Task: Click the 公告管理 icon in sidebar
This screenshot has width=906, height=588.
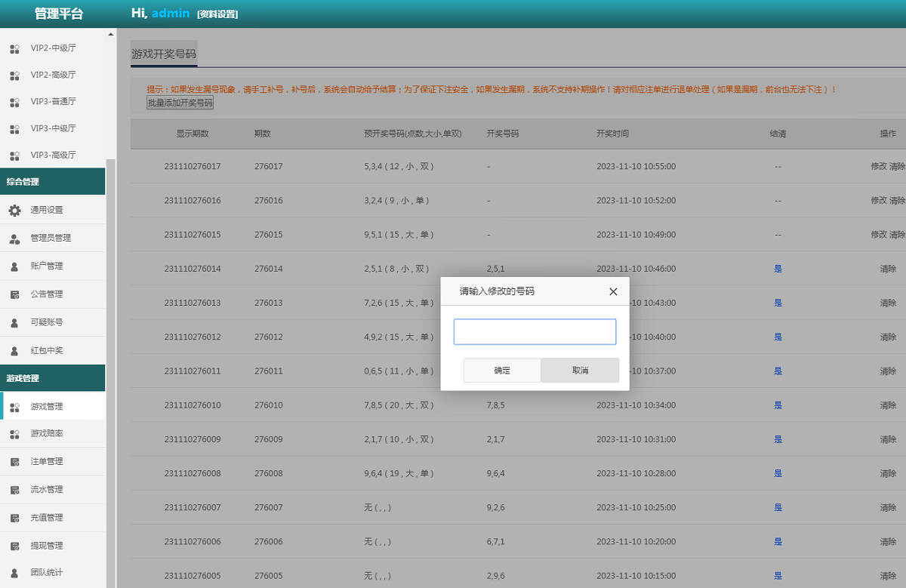Action: (x=14, y=294)
